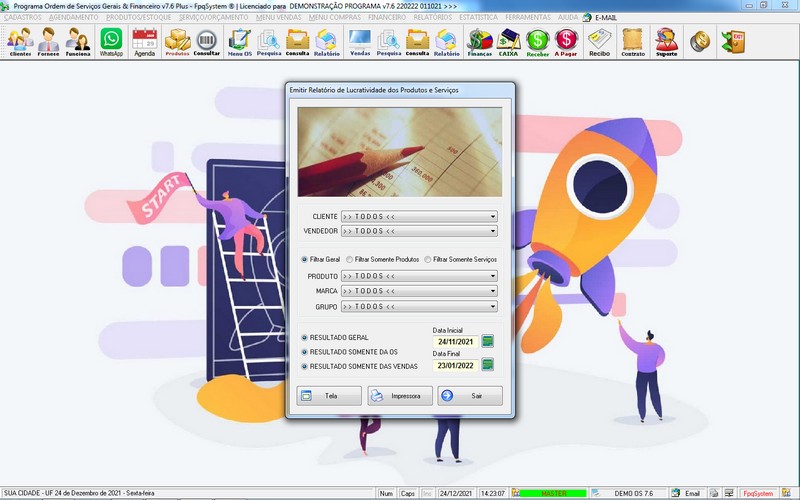800x500 pixels.
Task: Click the Data Inicial date field
Action: [x=455, y=341]
